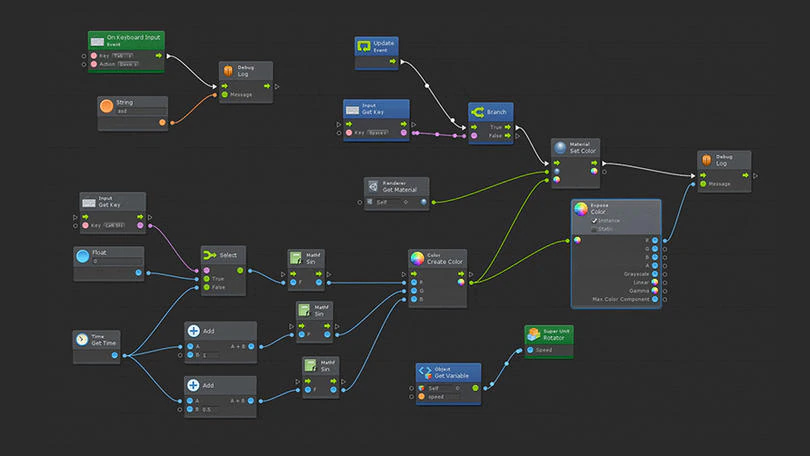Screen dimensions: 810x456
Task: Open the Key dropdown on On Keyboard Input
Action: coord(123,56)
